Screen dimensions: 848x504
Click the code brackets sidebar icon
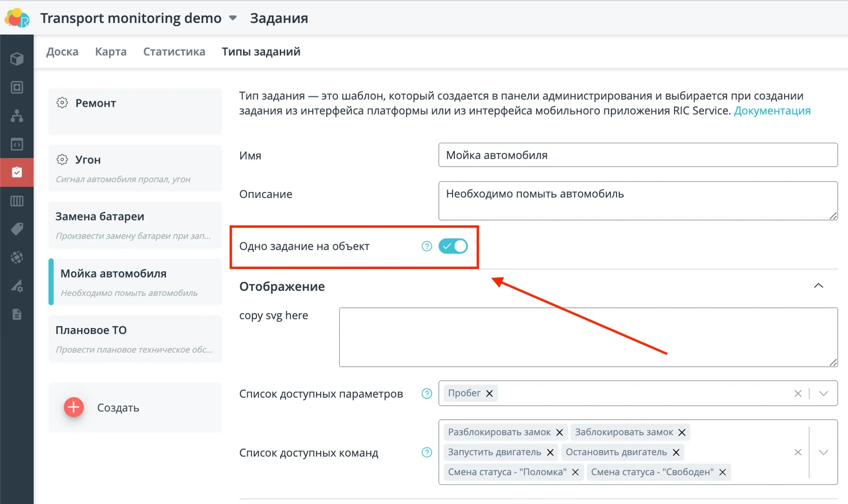coord(17,144)
